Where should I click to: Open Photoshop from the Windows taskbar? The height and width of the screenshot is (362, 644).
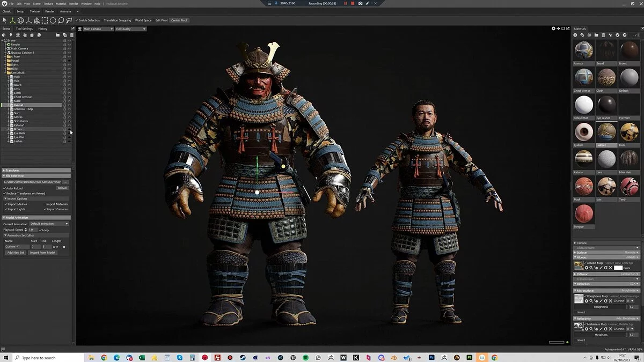[x=431, y=357]
